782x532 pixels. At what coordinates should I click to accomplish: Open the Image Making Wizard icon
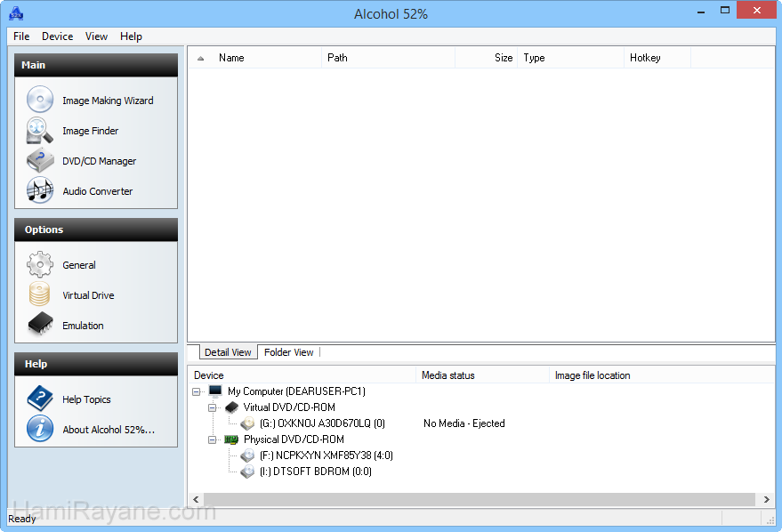(40, 100)
